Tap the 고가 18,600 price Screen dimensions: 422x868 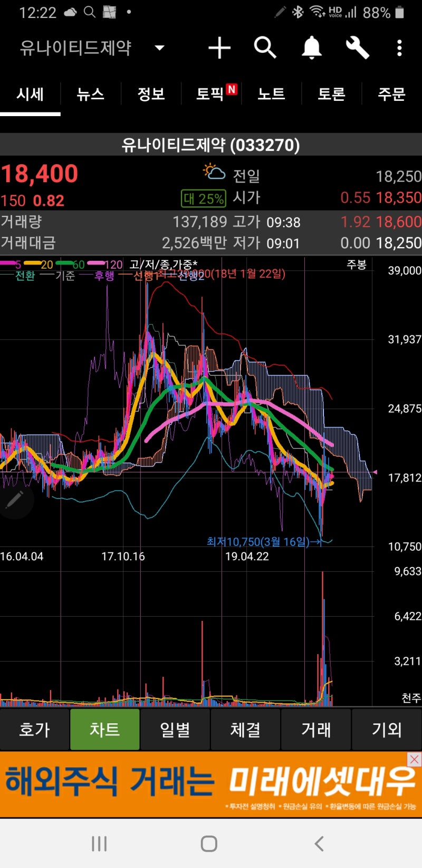pyautogui.click(x=398, y=222)
